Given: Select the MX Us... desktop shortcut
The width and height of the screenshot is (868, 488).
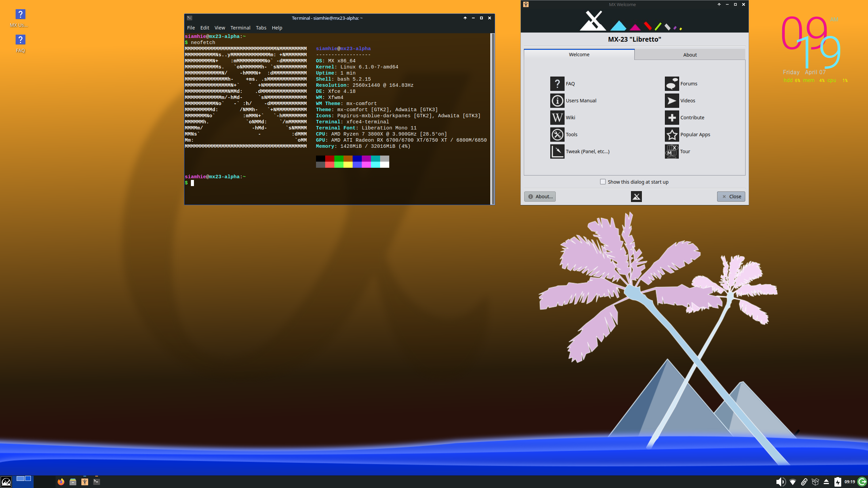Looking at the screenshot, I should click(20, 18).
